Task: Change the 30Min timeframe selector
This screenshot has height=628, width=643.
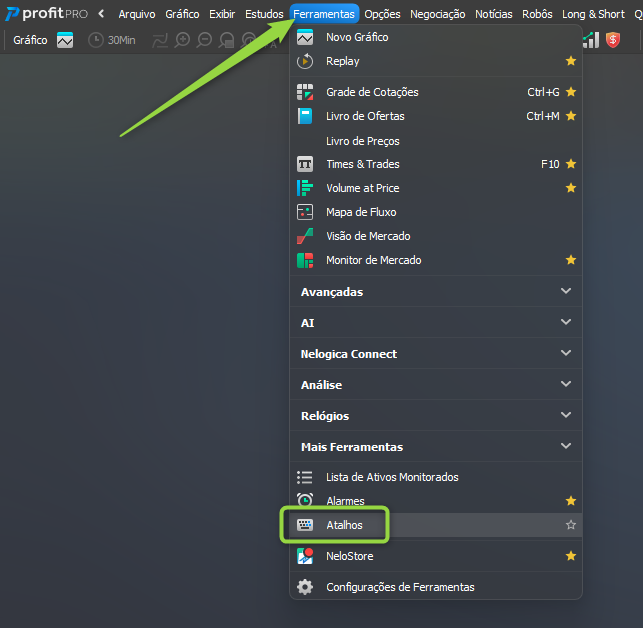Action: click(112, 40)
